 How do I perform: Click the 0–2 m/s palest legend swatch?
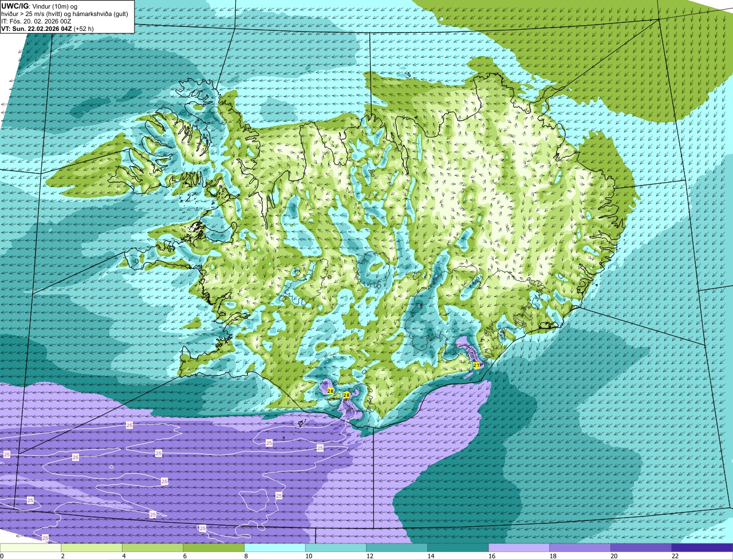[x=31, y=547]
